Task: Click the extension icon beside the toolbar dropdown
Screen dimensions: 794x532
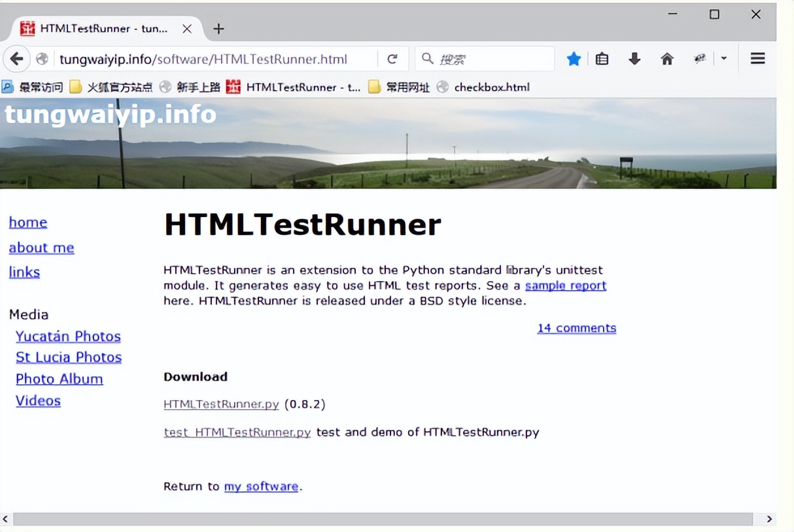Action: tap(699, 58)
